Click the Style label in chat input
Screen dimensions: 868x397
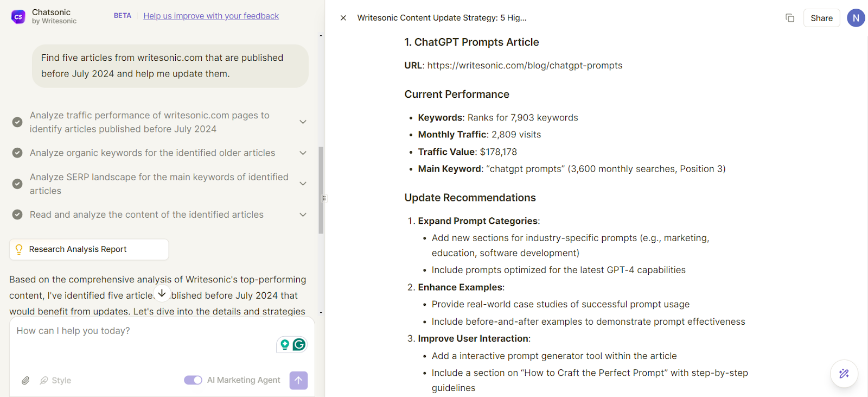point(61,381)
